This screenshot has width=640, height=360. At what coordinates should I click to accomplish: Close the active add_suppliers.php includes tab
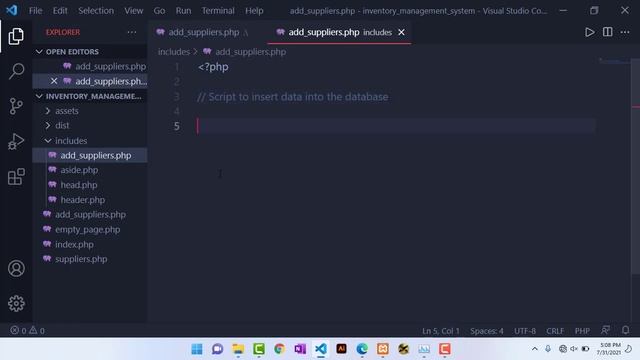pyautogui.click(x=401, y=32)
